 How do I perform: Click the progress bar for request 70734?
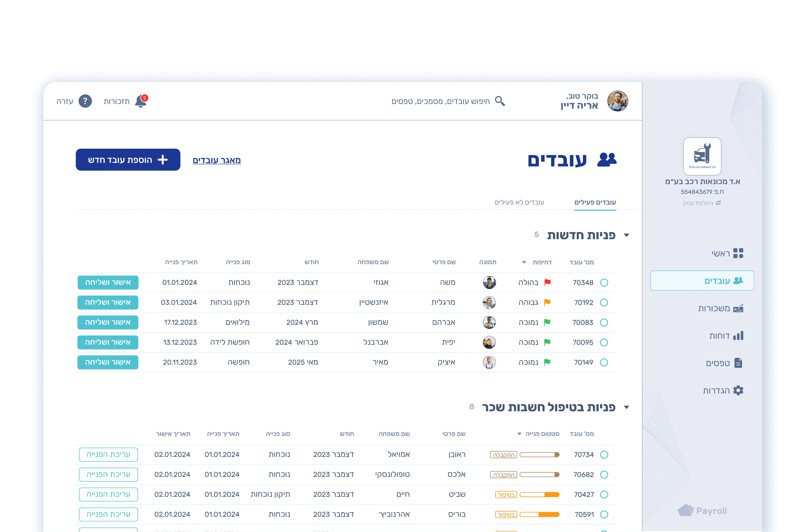(x=539, y=455)
